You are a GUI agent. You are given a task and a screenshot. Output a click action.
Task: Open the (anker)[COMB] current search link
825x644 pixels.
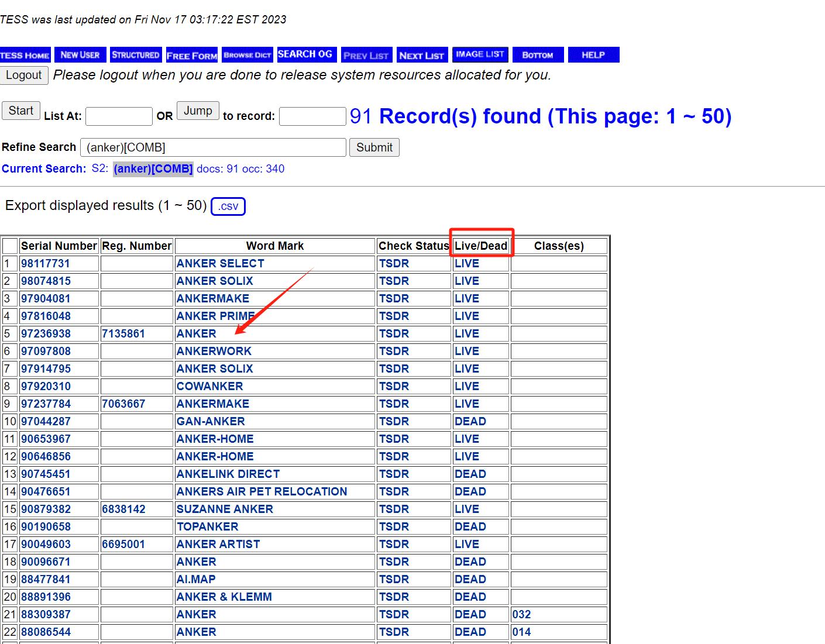coord(153,169)
